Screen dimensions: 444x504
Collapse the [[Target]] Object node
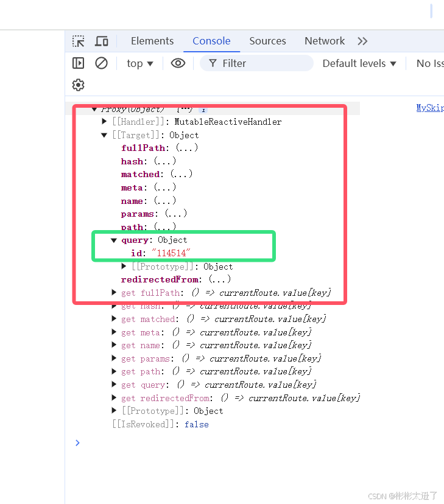pos(104,135)
